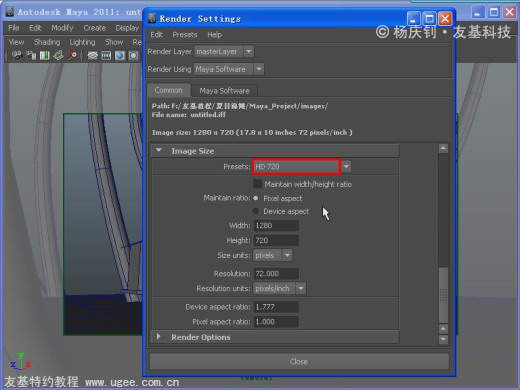Open the Bookmarks icon in viewport toolbar

[x=45, y=55]
